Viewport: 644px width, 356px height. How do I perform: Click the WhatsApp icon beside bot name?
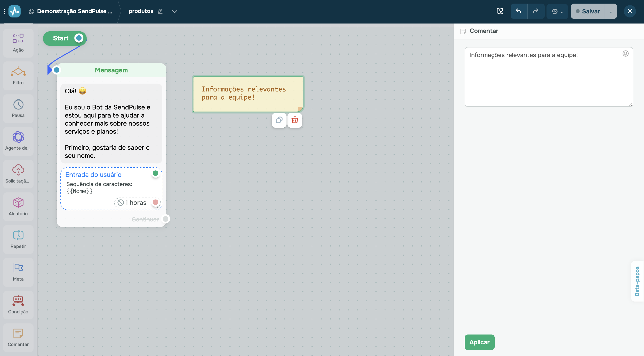click(x=31, y=11)
